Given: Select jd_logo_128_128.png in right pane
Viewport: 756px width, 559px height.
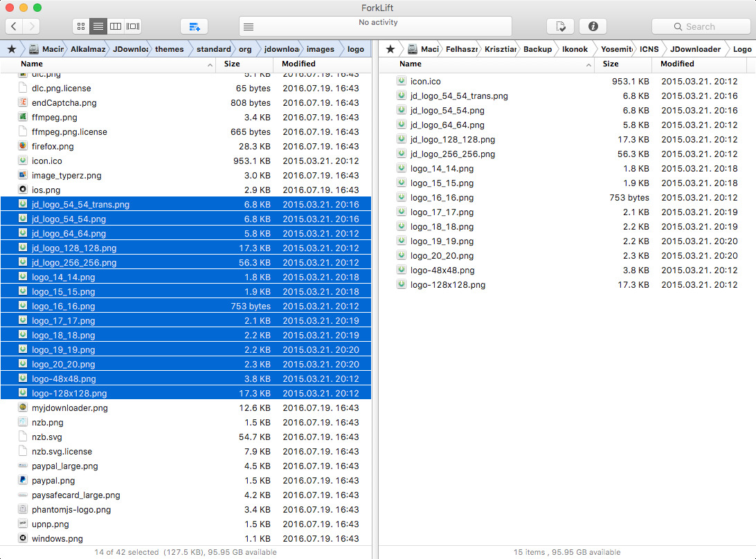Looking at the screenshot, I should [x=568, y=139].
